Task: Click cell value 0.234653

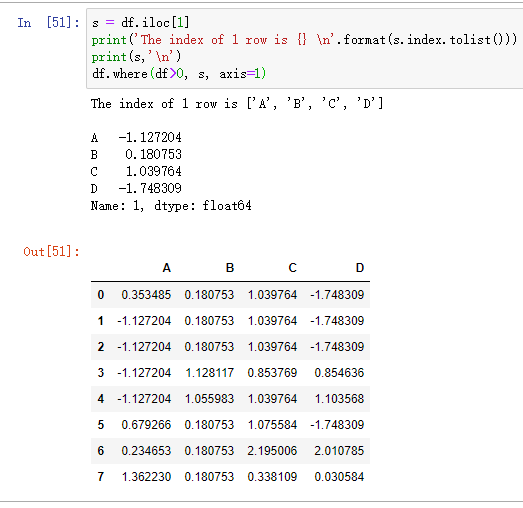Action: pyautogui.click(x=146, y=451)
